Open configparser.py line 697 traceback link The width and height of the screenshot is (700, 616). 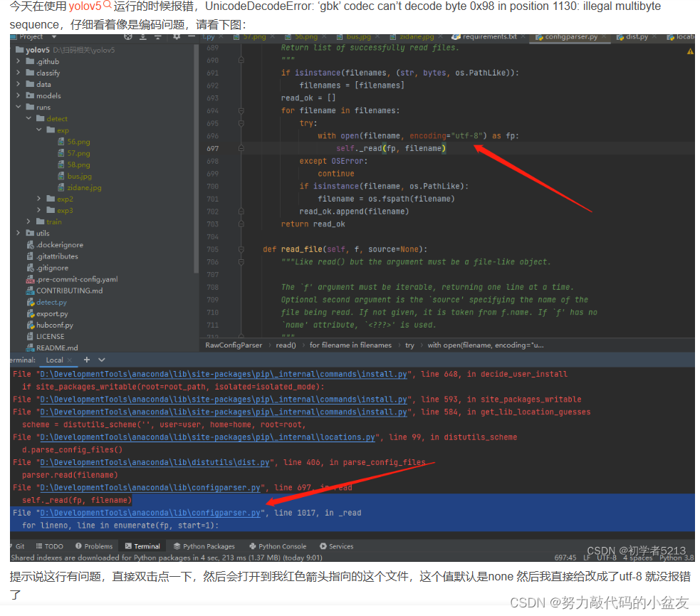(x=150, y=487)
